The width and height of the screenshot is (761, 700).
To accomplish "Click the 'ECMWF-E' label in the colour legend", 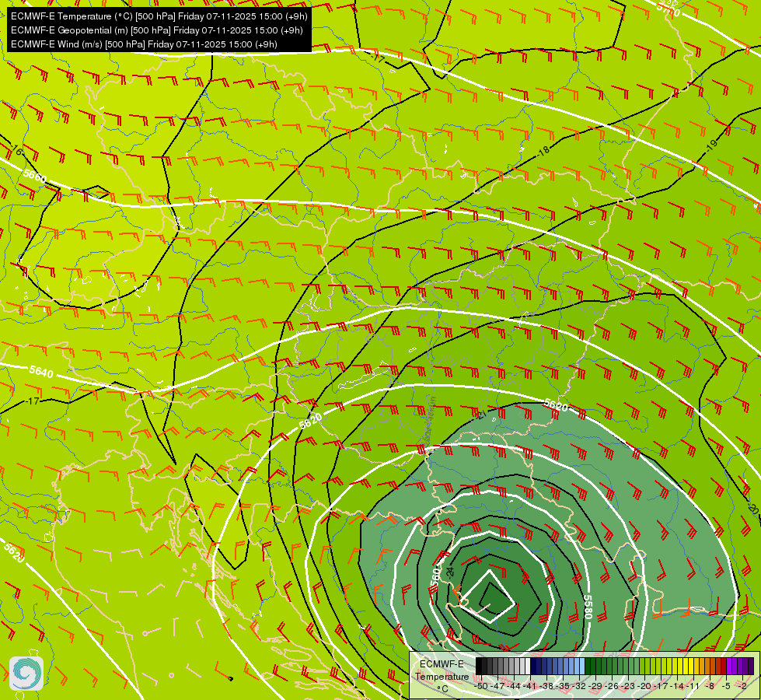I will tap(442, 664).
